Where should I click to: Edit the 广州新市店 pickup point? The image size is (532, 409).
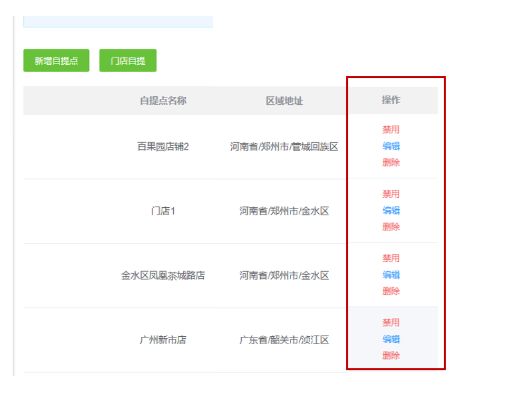tap(391, 339)
